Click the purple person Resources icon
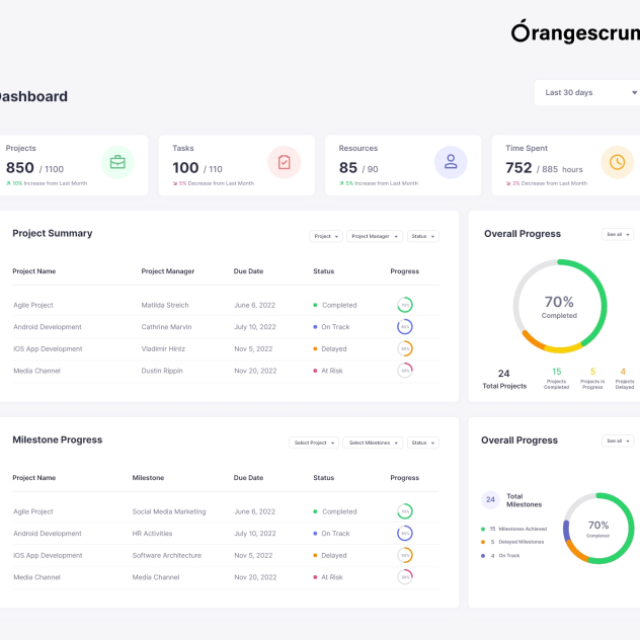Image resolution: width=640 pixels, height=640 pixels. click(451, 162)
